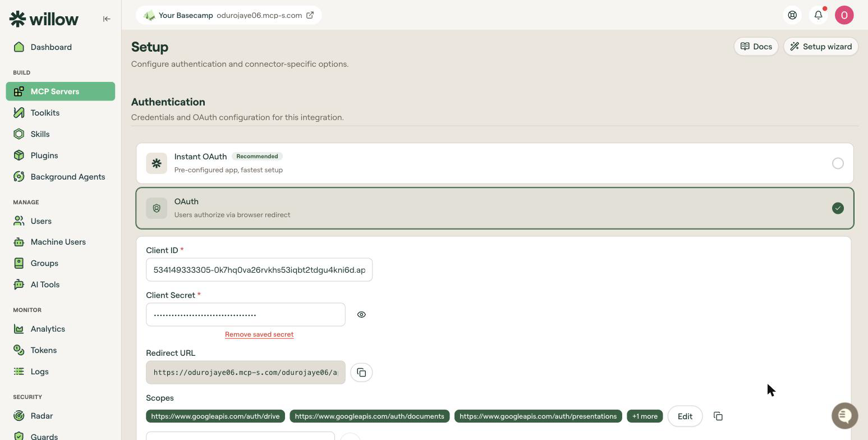
Task: Click the googleapis auth/drive scope tag
Action: [x=215, y=416]
